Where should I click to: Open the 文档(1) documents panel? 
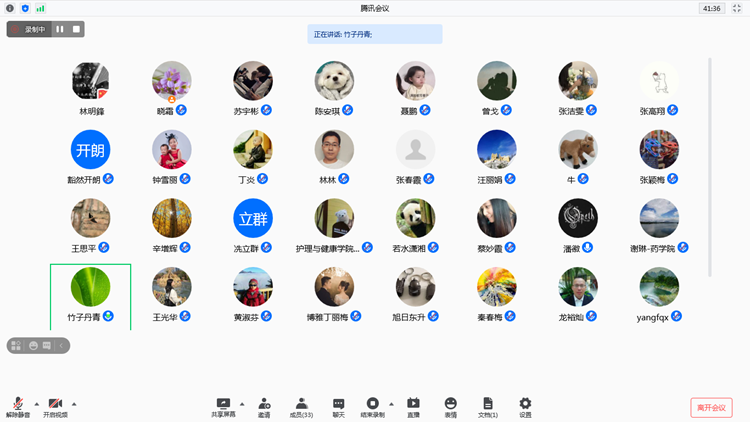tap(488, 406)
